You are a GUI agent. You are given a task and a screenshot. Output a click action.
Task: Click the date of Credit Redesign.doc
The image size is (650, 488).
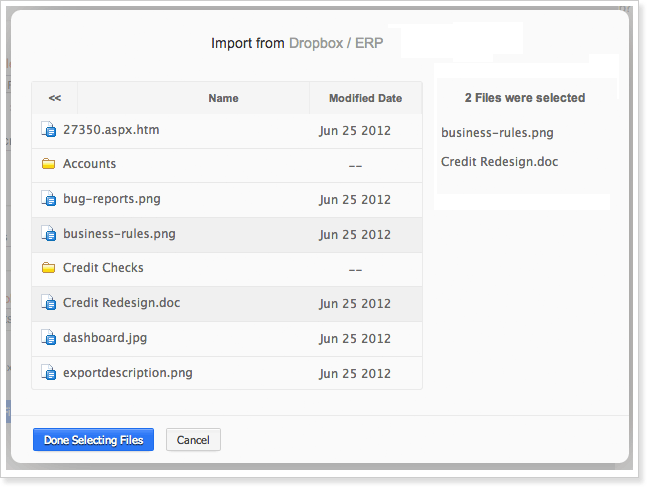355,303
